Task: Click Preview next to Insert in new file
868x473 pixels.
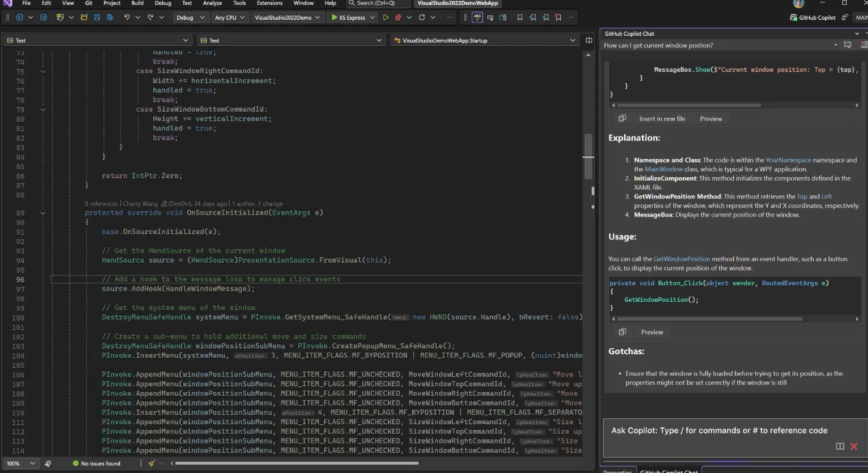Action: tap(711, 118)
